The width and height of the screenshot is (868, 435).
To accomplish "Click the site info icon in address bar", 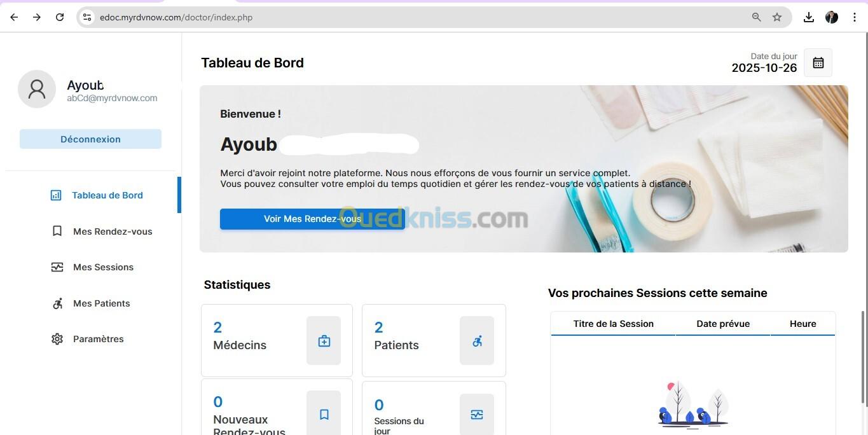I will tap(87, 17).
